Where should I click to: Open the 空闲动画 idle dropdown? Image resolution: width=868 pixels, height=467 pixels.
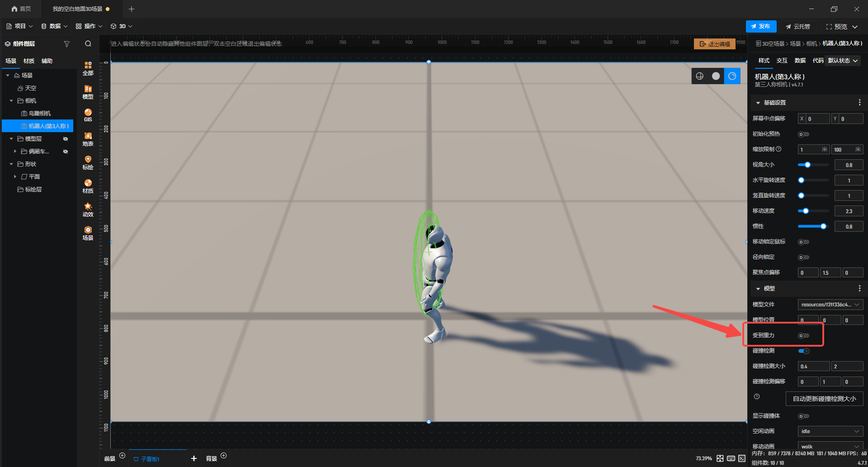830,431
